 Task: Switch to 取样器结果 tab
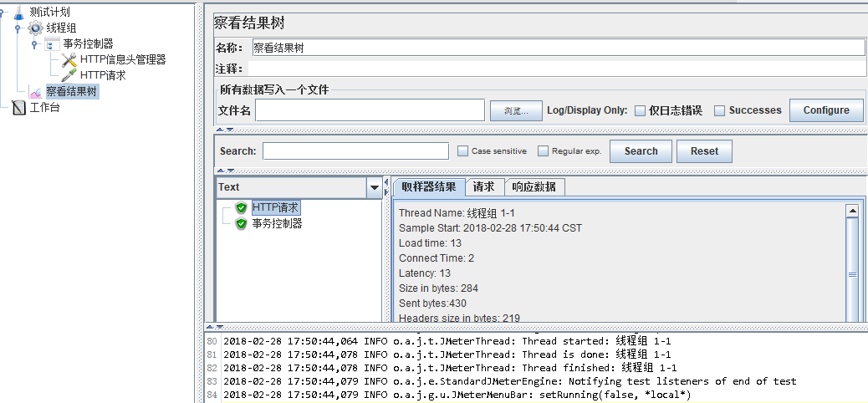[429, 187]
